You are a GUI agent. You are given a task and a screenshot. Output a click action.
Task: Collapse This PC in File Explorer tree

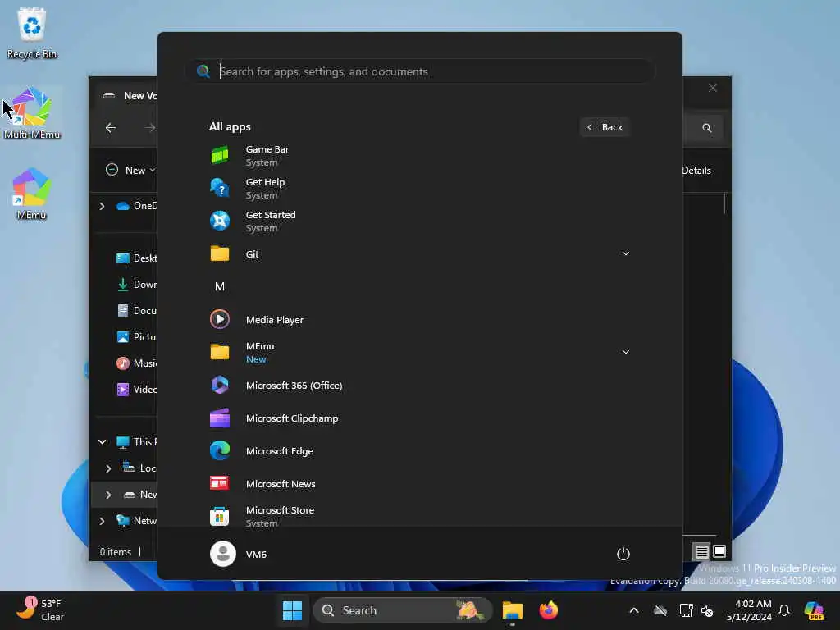click(x=103, y=442)
